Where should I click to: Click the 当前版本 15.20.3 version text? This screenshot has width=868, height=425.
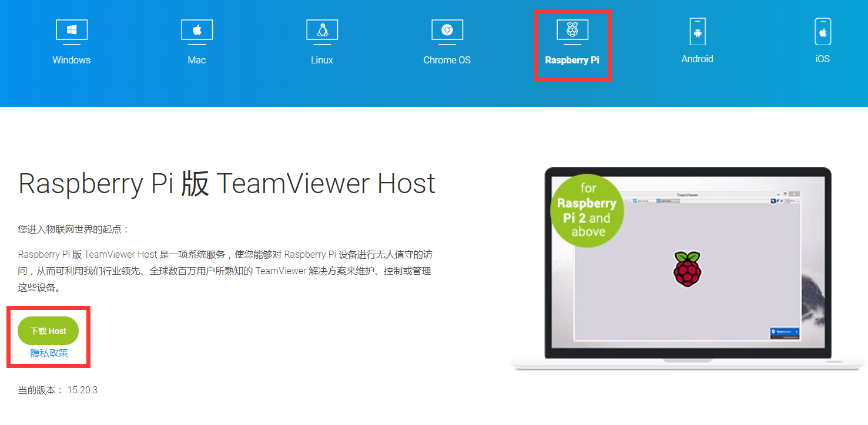58,390
